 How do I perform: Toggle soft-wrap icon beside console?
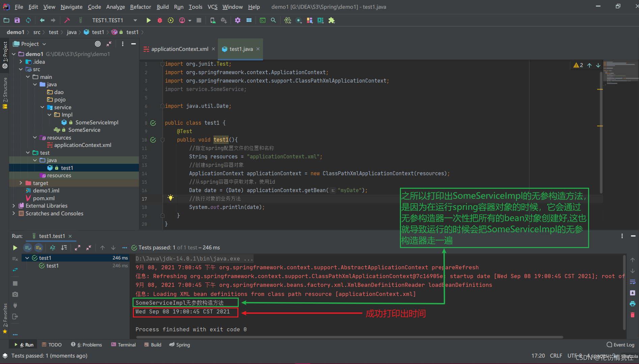[x=633, y=282]
